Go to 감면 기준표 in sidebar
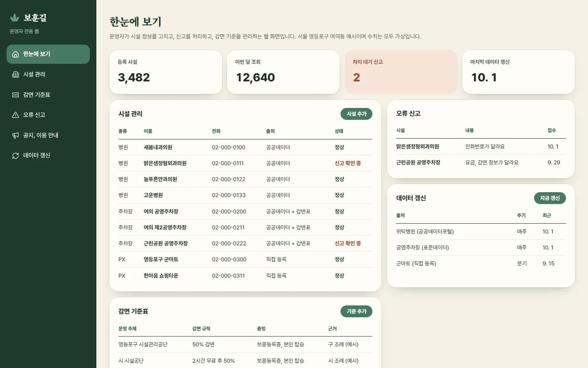The image size is (588, 368). click(48, 95)
